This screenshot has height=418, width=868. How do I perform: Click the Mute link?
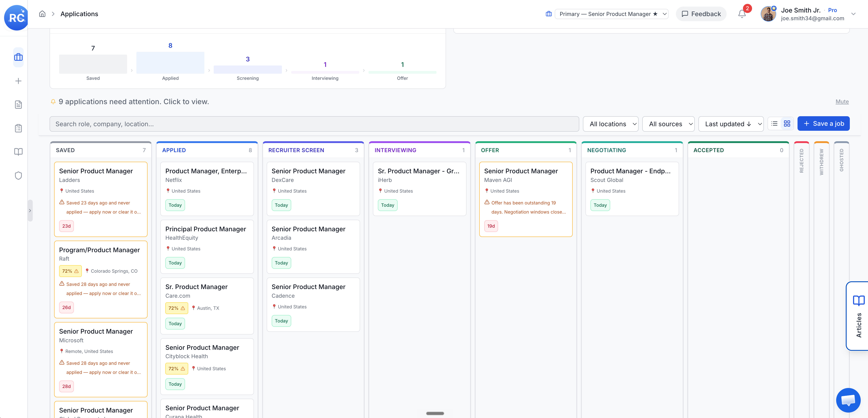842,101
